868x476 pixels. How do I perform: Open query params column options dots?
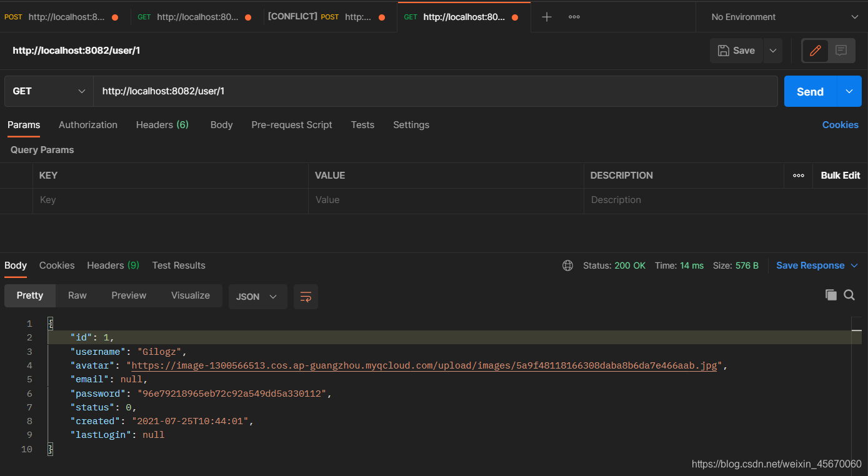(x=798, y=176)
